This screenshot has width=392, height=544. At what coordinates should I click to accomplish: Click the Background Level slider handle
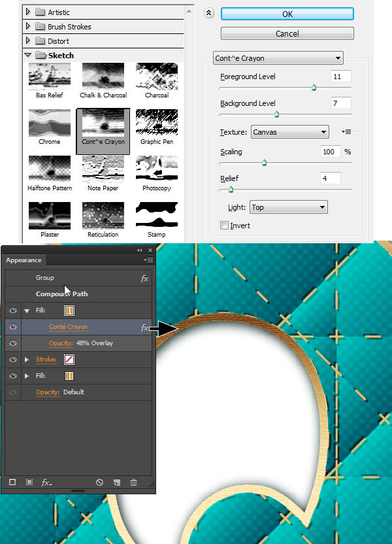[276, 114]
